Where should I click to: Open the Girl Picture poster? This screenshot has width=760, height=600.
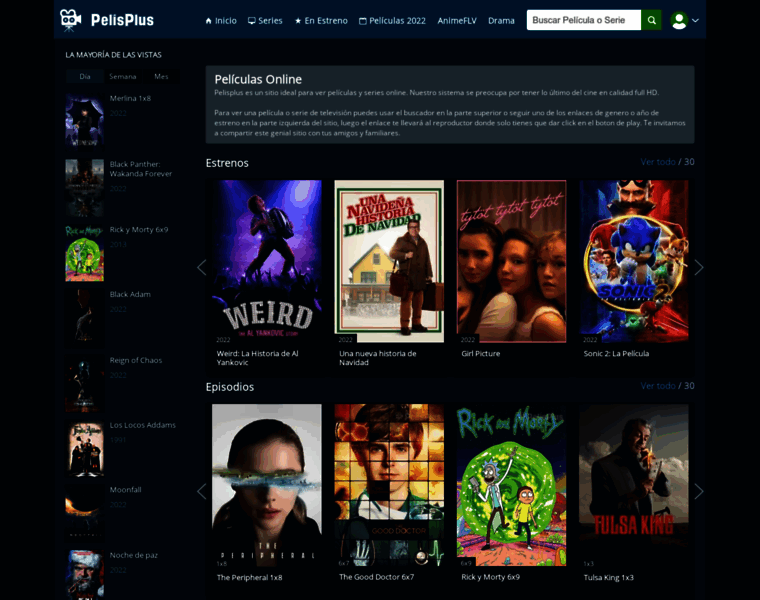coord(511,261)
